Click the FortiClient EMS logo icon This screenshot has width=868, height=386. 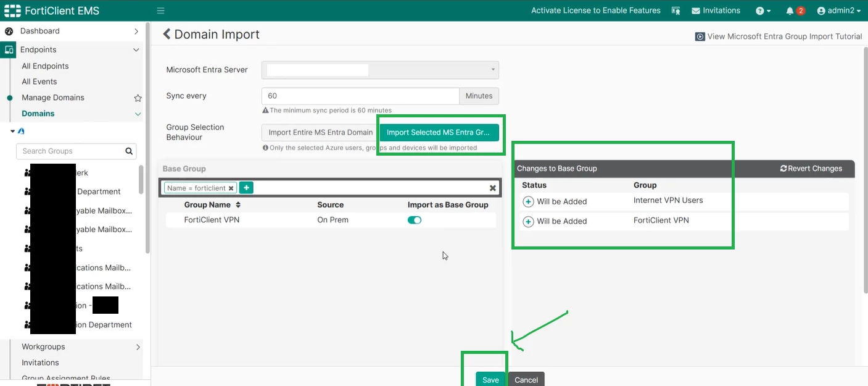12,10
